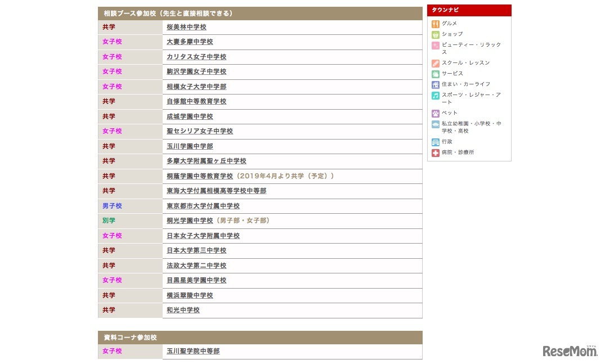Open 大妻多摩中学校 school link

click(x=190, y=42)
